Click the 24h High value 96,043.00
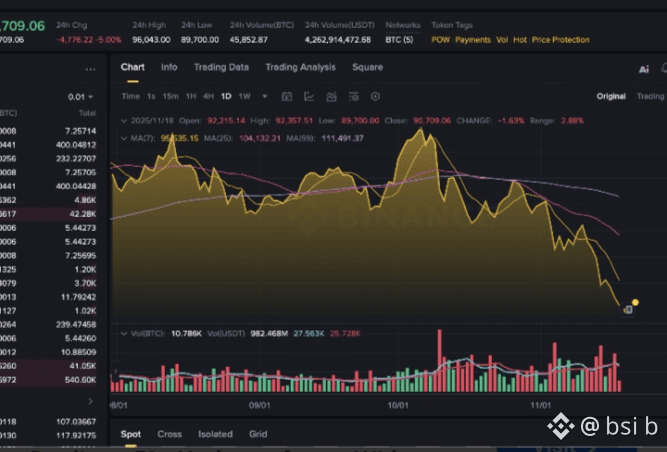Image resolution: width=667 pixels, height=452 pixels. click(x=151, y=40)
